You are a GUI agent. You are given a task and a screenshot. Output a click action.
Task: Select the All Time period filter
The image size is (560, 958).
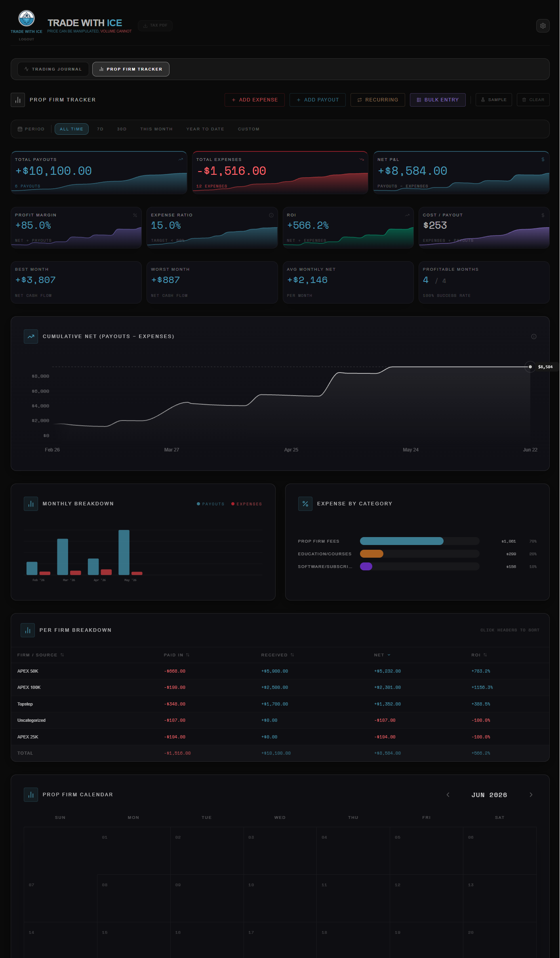(72, 129)
